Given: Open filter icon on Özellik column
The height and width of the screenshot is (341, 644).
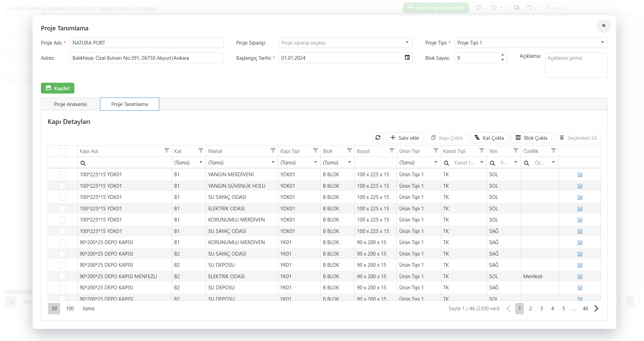Looking at the screenshot, I should coord(553,151).
